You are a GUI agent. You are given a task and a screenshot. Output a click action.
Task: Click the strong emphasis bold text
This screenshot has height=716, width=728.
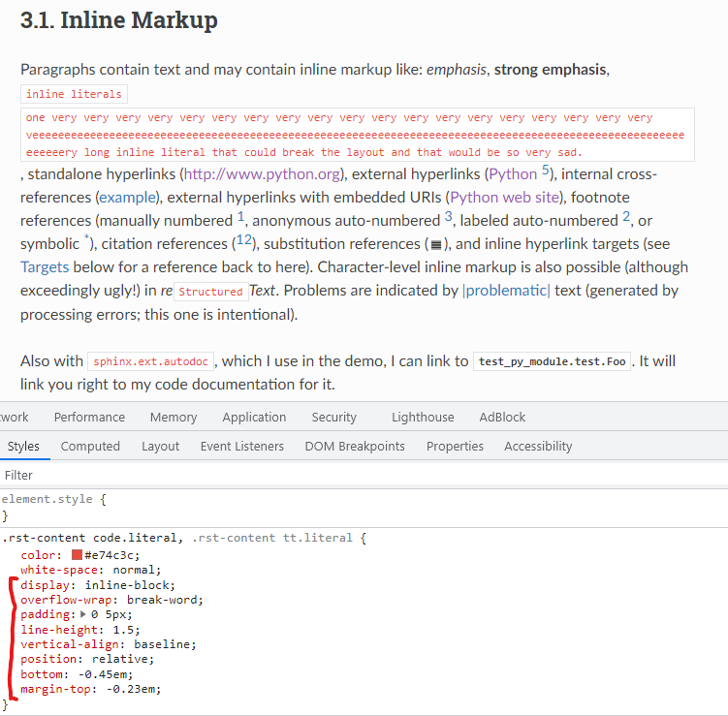pos(551,69)
